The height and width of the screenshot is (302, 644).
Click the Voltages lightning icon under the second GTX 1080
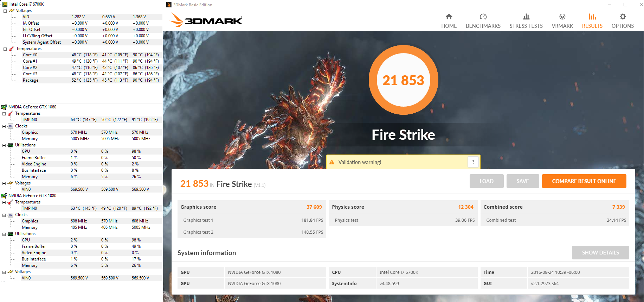10,272
